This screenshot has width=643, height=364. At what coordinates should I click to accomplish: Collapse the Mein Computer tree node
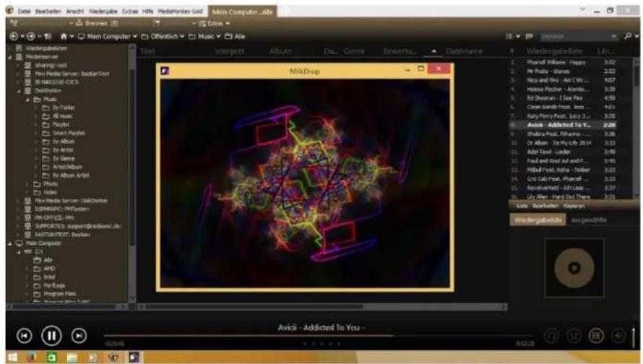(10, 243)
